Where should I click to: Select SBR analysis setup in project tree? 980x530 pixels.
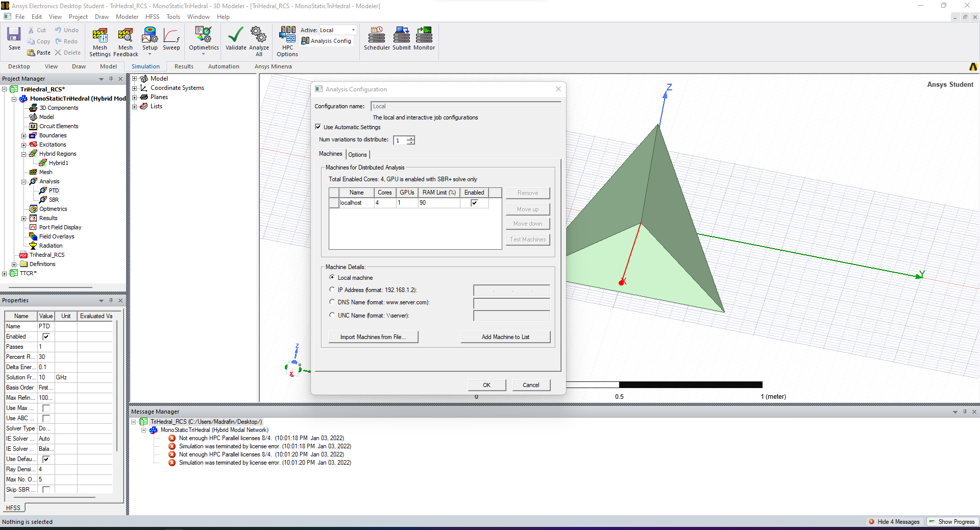tap(54, 200)
